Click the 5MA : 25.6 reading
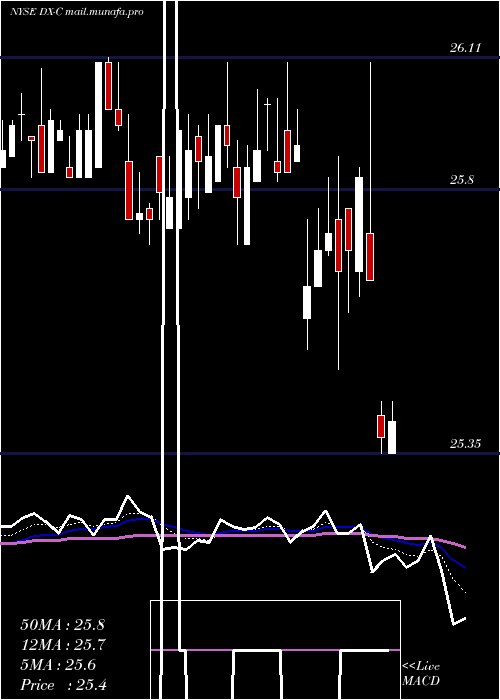Viewport: 500px width, 700px height. [x=58, y=665]
